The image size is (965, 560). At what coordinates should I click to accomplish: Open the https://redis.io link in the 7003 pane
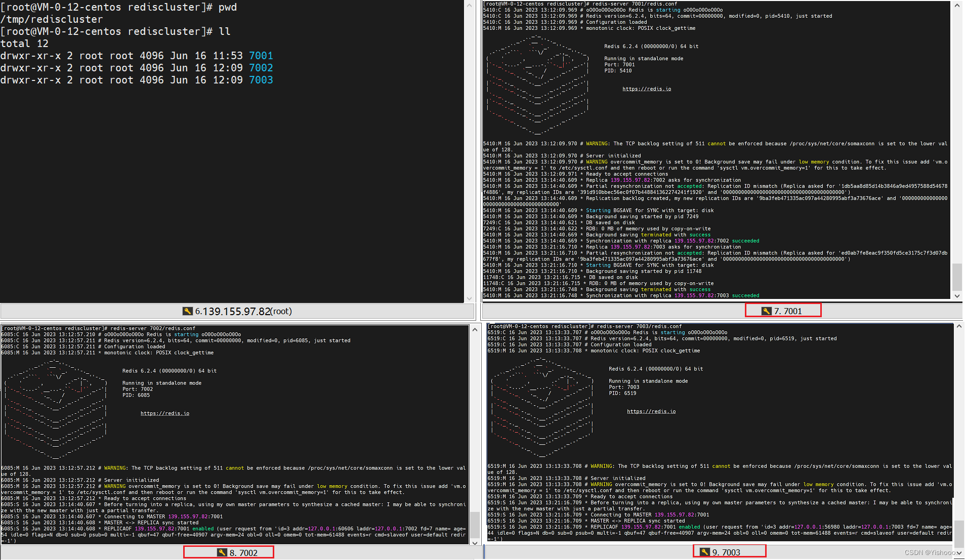point(651,411)
